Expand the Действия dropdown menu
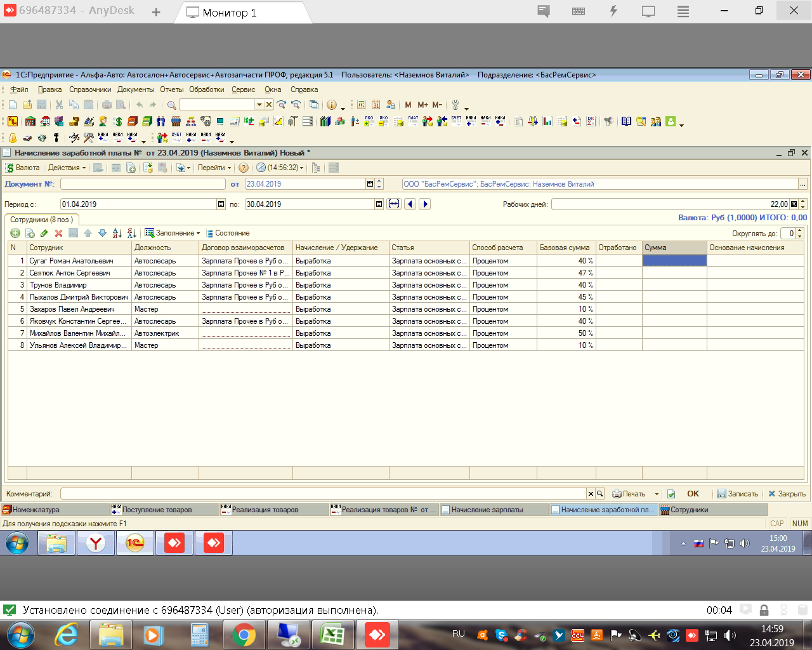The width and height of the screenshot is (812, 650). (67, 168)
